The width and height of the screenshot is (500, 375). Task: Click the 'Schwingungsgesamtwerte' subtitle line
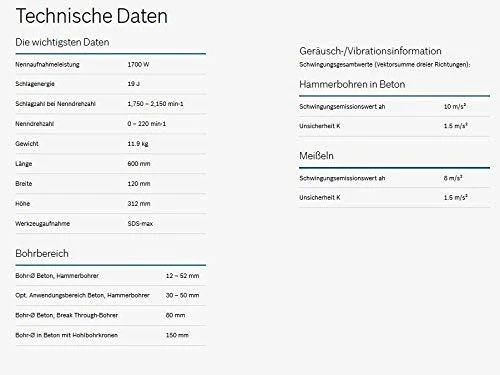coord(385,65)
